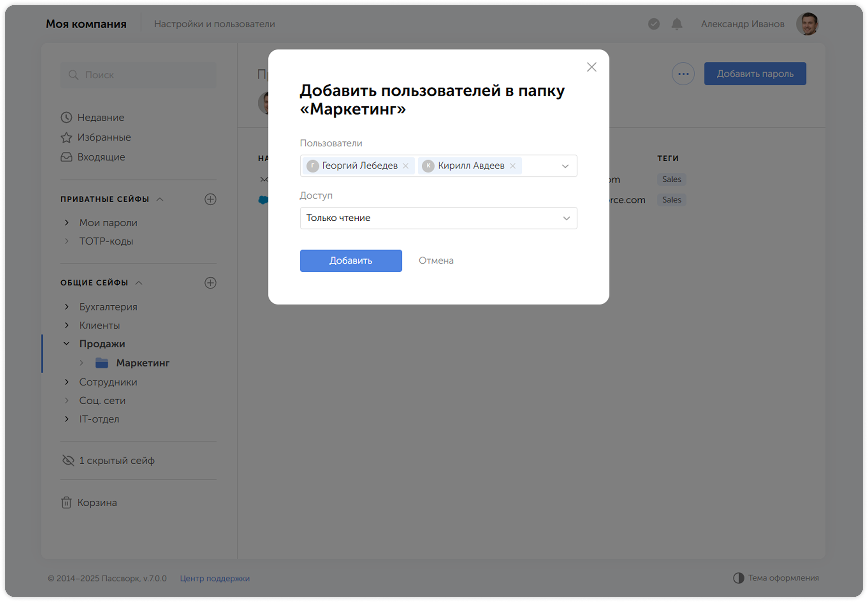This screenshot has height=602, width=868.
Task: Expand the Сотрудники vault
Action: (67, 382)
